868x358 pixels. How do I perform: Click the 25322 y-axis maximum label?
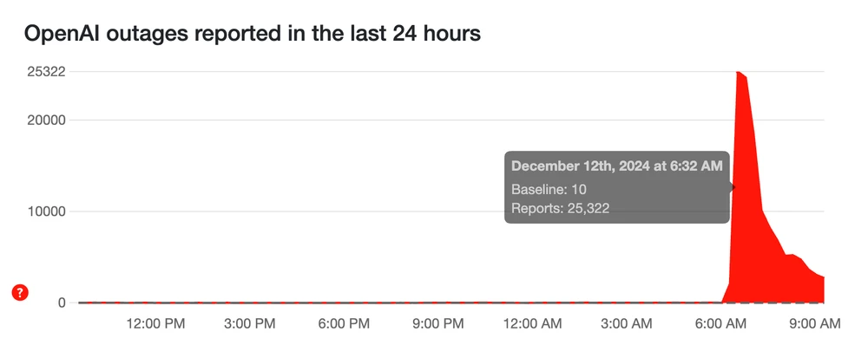(47, 71)
